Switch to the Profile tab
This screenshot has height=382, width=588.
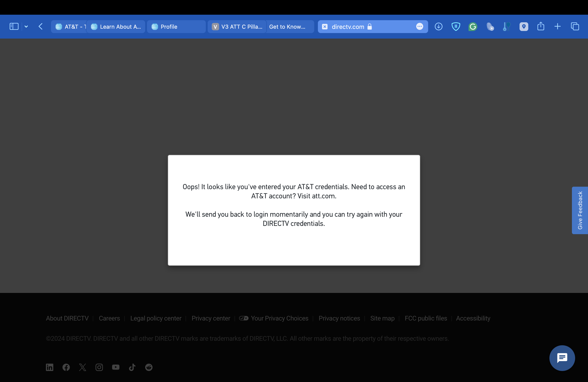pos(176,26)
